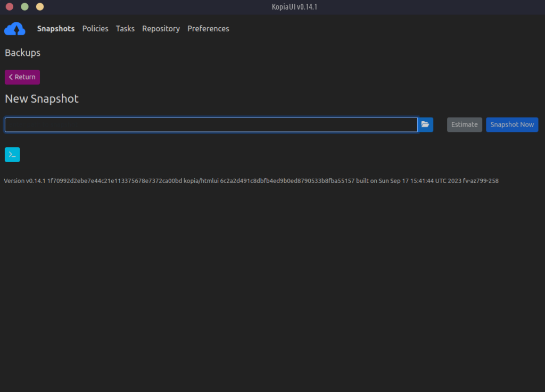The height and width of the screenshot is (392, 545).
Task: Go to the Tasks tab
Action: [x=125, y=29]
